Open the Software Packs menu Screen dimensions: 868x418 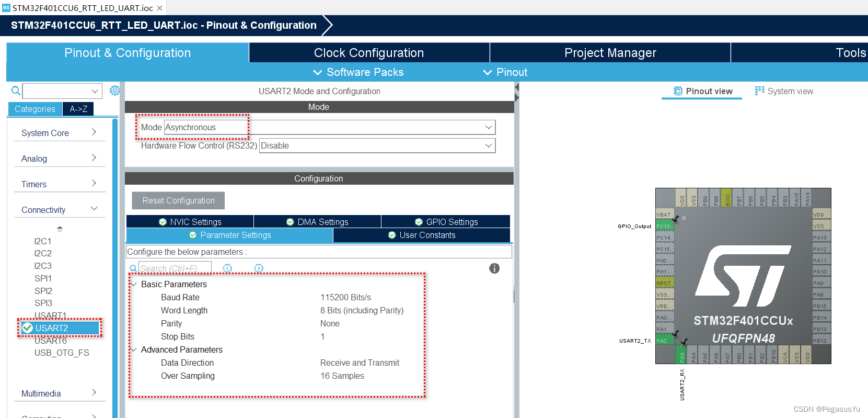pyautogui.click(x=358, y=72)
